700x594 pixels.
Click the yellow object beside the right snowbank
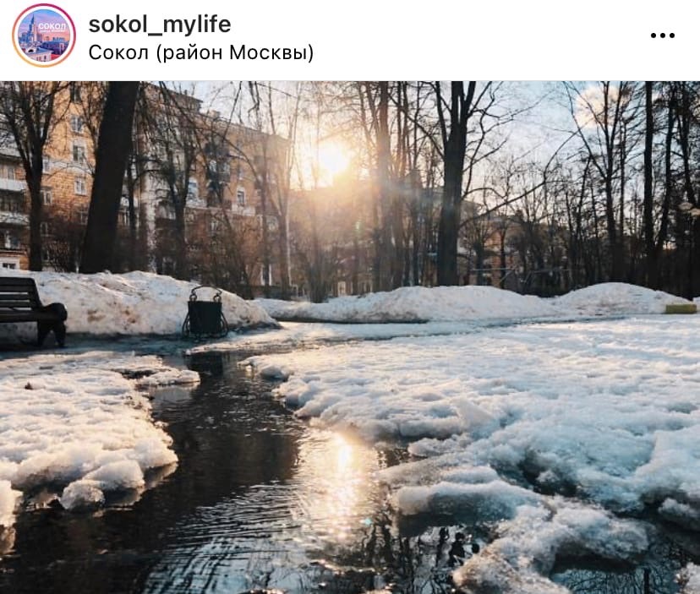tap(681, 308)
